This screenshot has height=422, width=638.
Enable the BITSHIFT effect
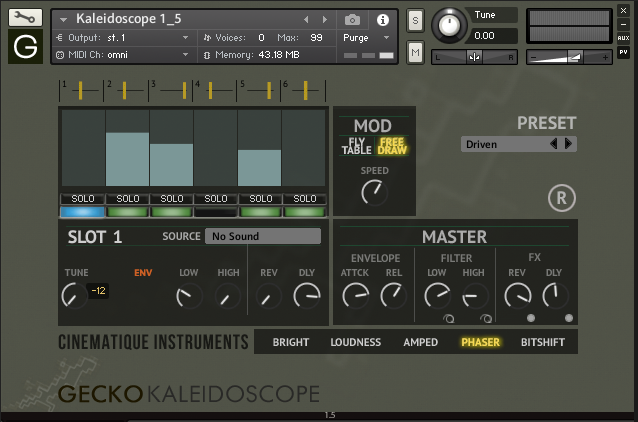[542, 342]
